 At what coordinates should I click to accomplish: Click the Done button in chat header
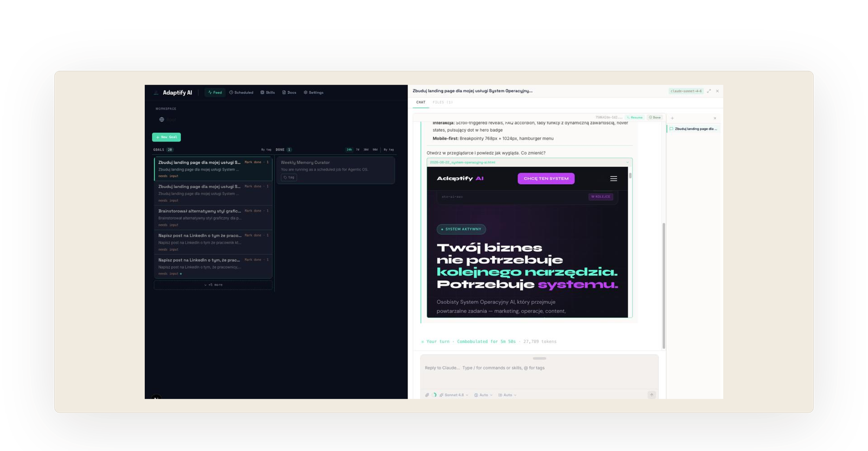pos(655,118)
